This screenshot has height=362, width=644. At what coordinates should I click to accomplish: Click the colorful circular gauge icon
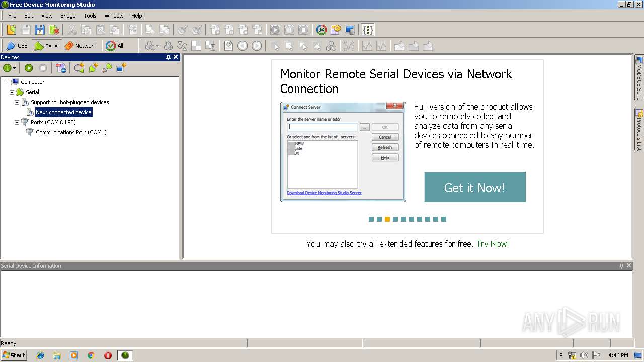tap(321, 30)
